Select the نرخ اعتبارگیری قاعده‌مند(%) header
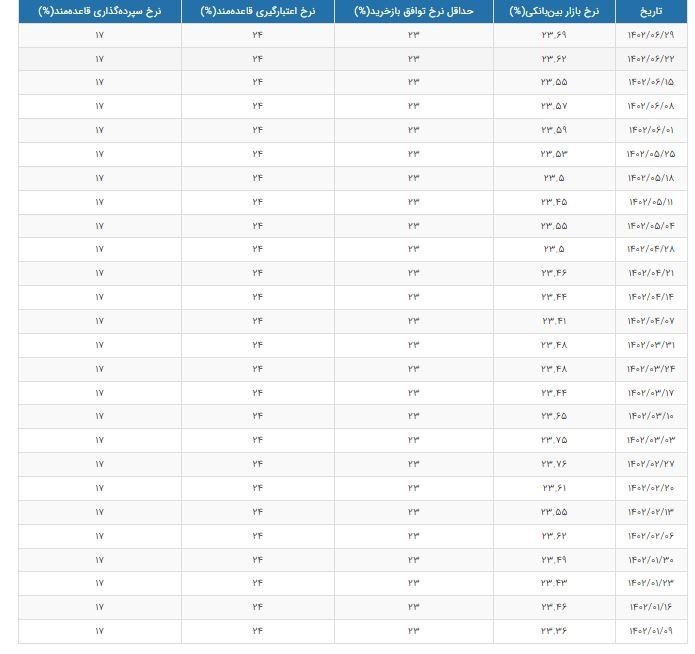This screenshot has width=695, height=654. (257, 11)
